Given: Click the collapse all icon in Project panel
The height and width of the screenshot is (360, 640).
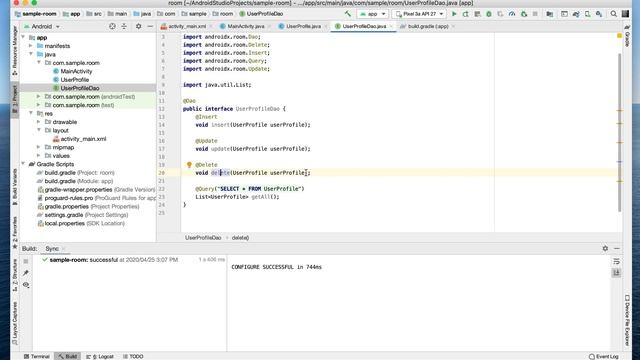Looking at the screenshot, I should coord(124,26).
